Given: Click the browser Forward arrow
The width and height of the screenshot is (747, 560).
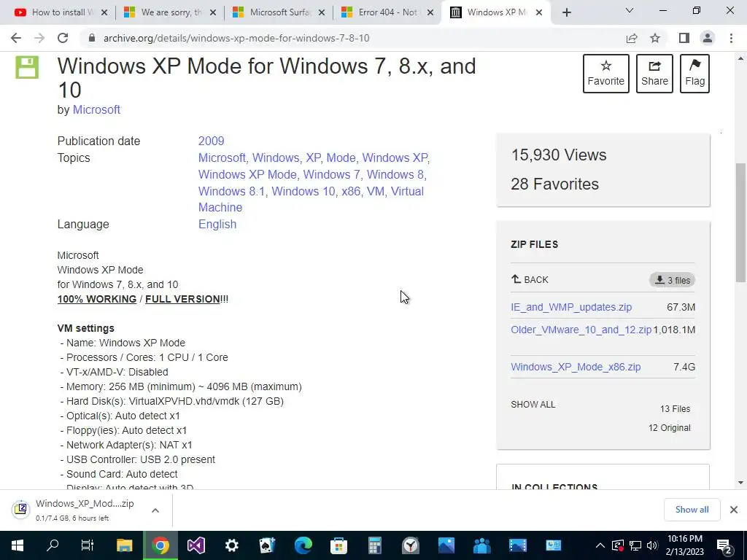Looking at the screenshot, I should 39,38.
